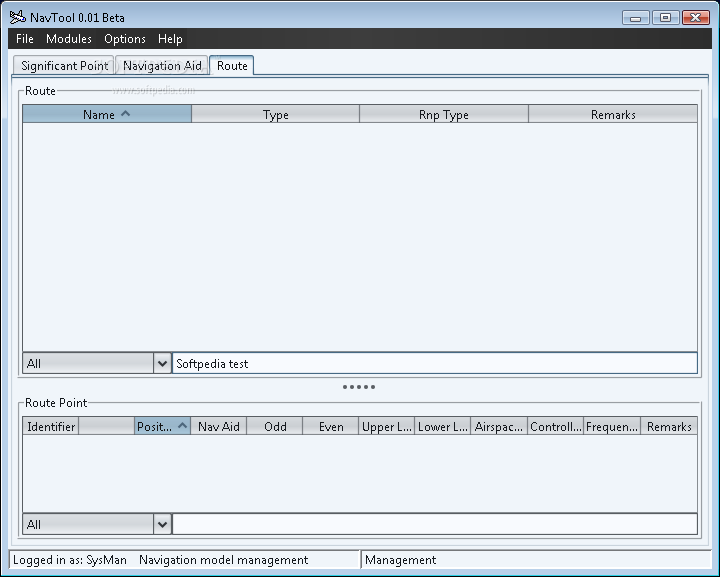Click the NavTool airplane title bar icon

pos(17,17)
